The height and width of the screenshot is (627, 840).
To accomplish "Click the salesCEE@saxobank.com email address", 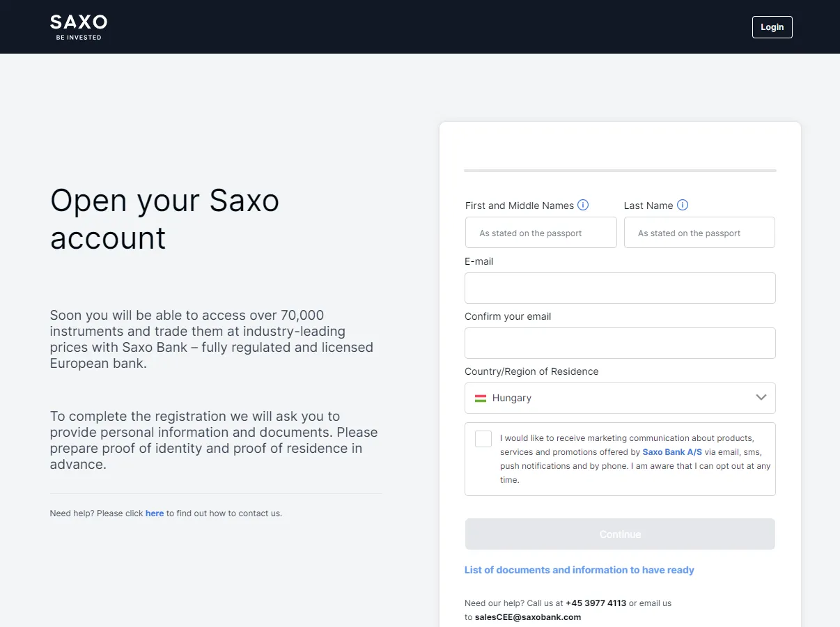I will click(x=528, y=617).
